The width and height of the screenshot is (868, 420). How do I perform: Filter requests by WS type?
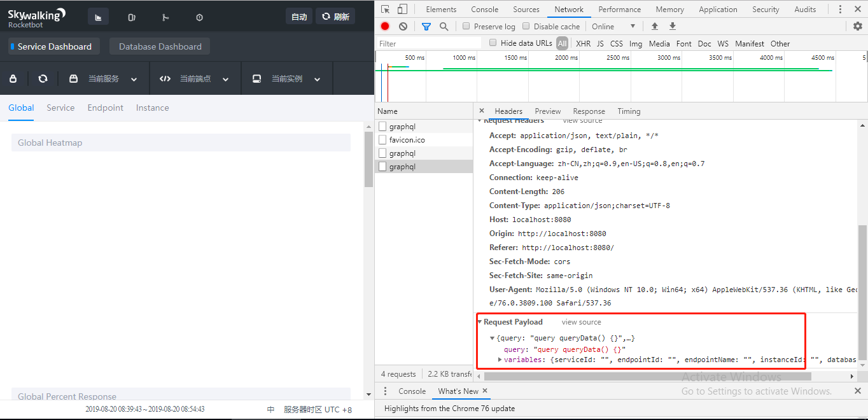coord(723,43)
